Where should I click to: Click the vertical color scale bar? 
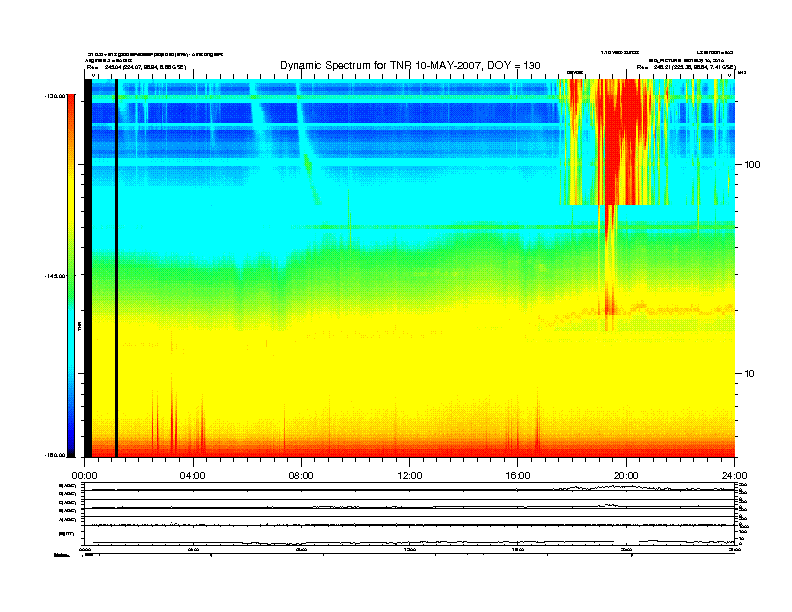coord(71,275)
